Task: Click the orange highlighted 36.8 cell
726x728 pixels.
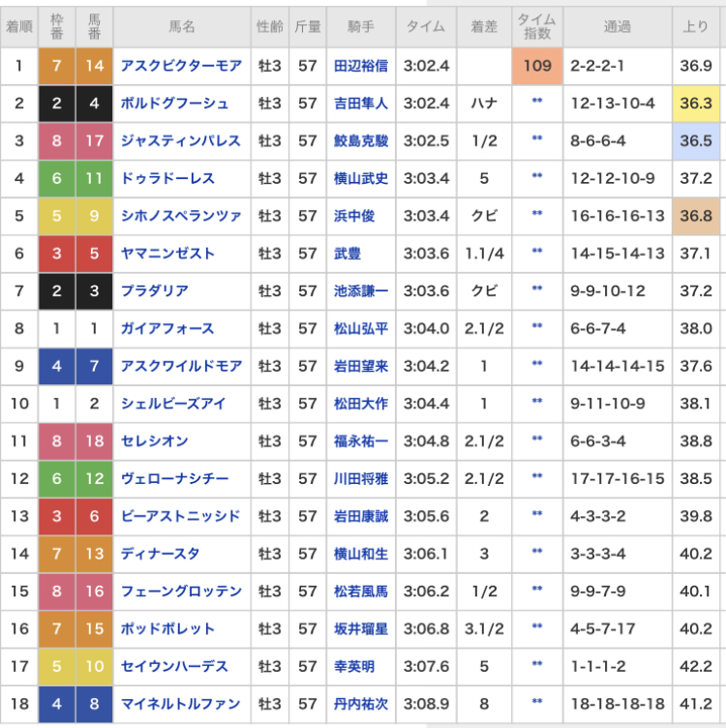Action: tap(696, 216)
